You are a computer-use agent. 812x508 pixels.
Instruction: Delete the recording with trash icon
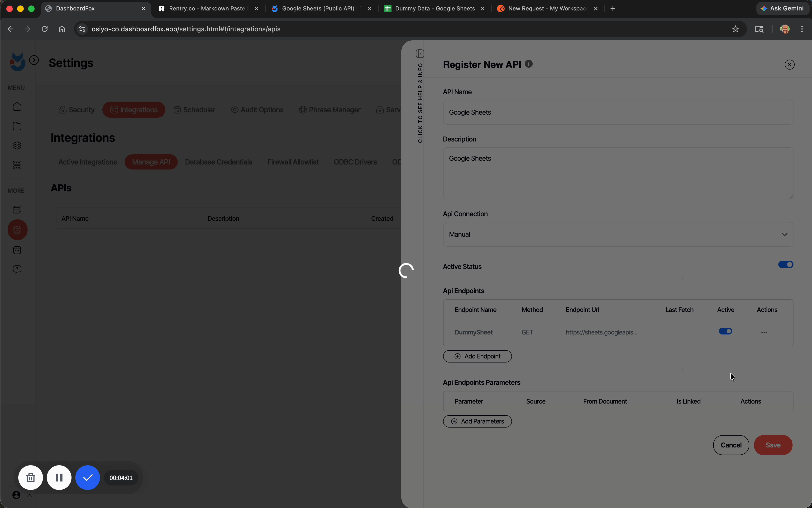[31, 477]
